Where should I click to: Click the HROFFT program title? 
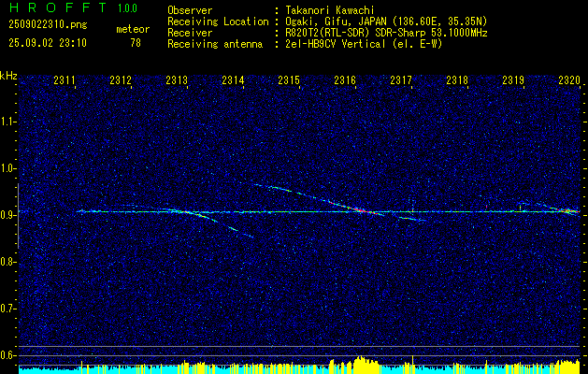59,7
